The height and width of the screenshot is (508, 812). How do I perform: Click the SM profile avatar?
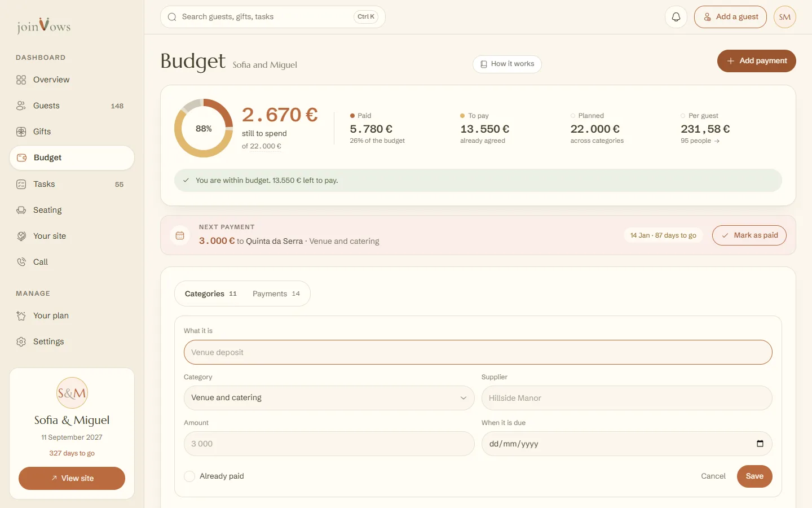tap(785, 17)
